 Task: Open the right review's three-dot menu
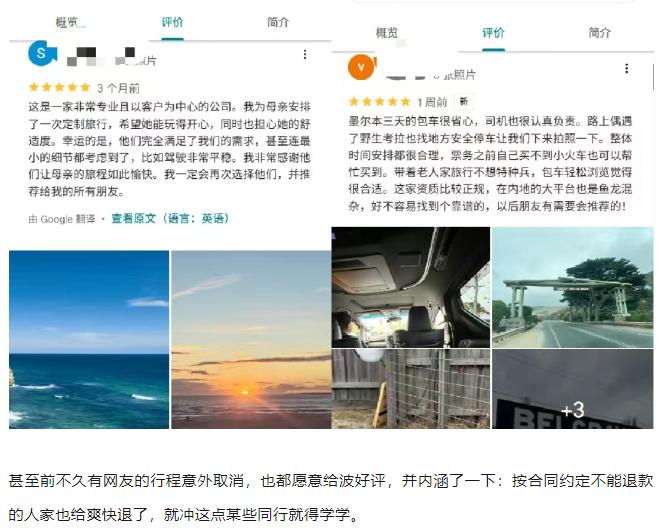[x=627, y=69]
